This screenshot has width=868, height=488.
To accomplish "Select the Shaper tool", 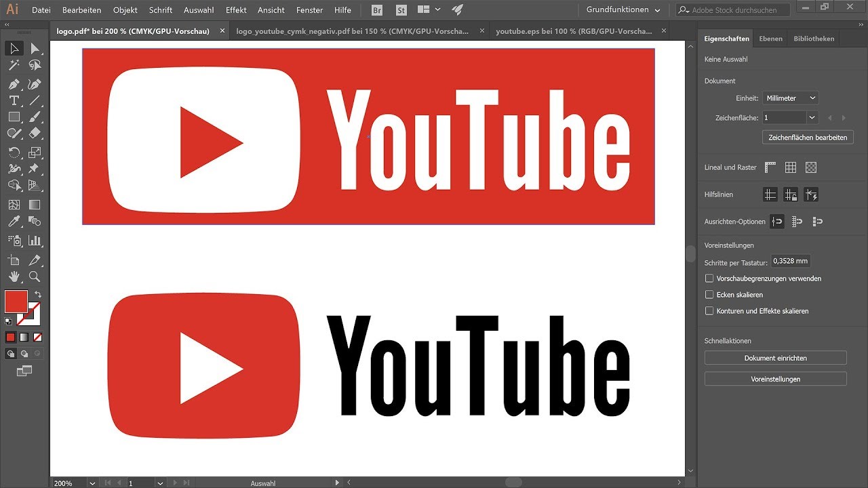I will click(x=14, y=134).
